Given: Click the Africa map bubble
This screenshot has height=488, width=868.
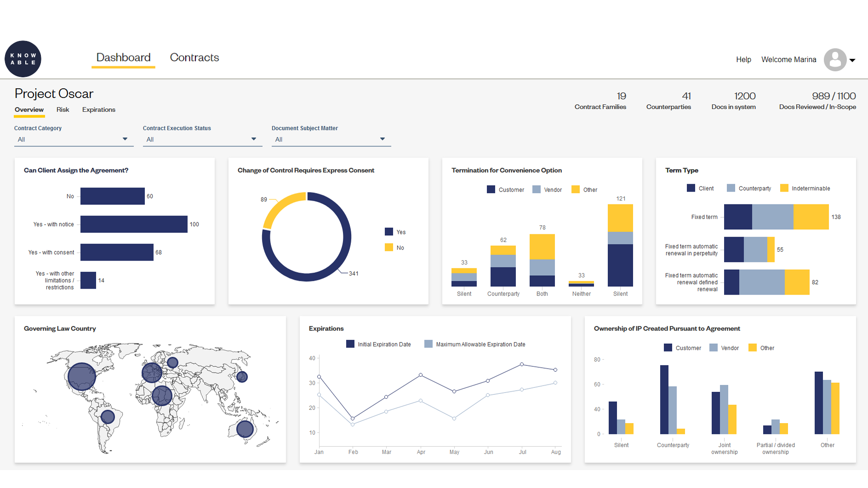Looking at the screenshot, I should pos(162,395).
